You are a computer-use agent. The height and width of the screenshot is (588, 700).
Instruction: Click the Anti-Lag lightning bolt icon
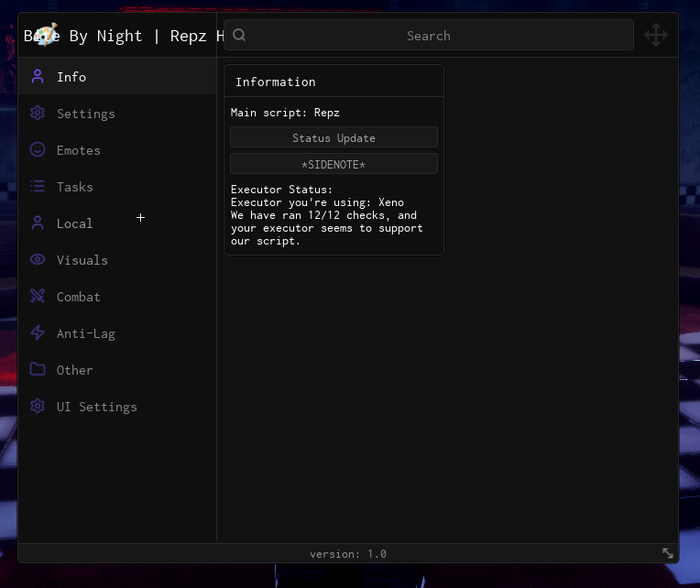(38, 332)
